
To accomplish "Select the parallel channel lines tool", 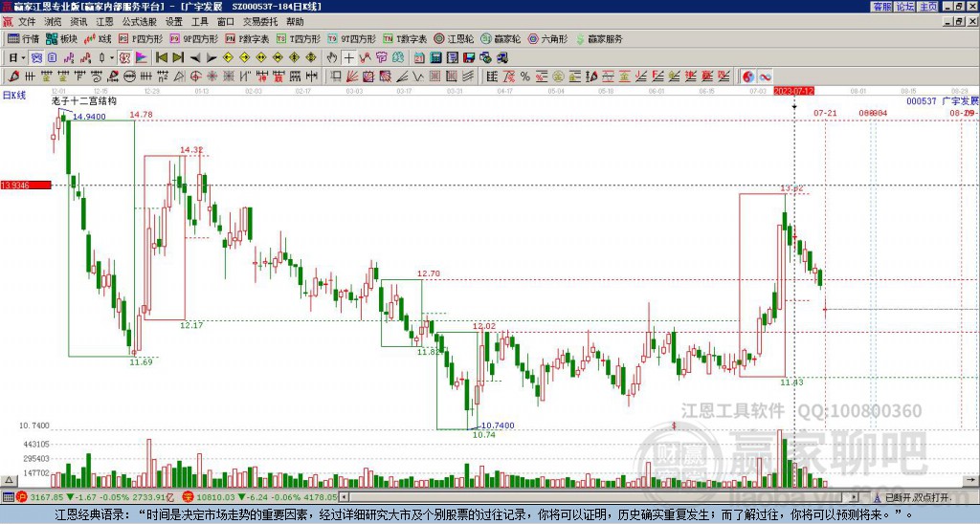I will 467,76.
